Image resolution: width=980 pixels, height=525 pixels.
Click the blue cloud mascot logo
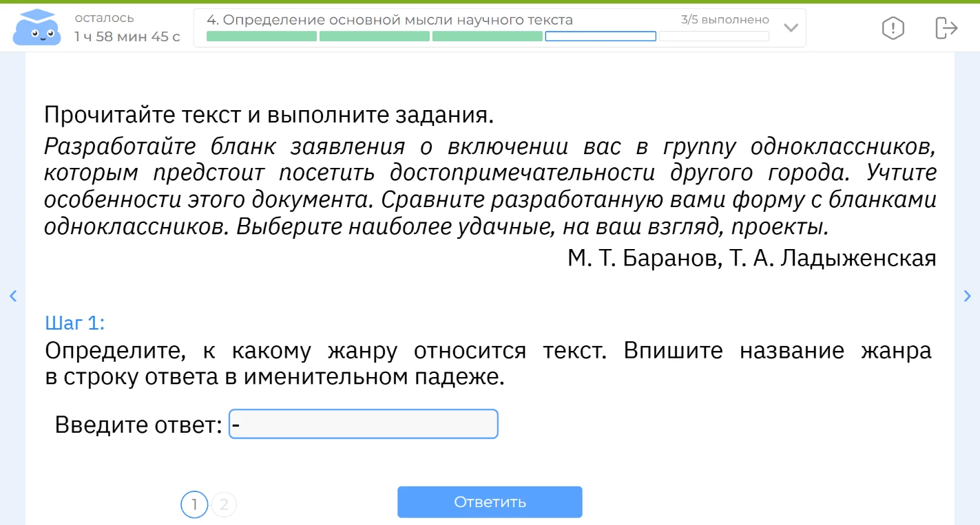pos(37,27)
